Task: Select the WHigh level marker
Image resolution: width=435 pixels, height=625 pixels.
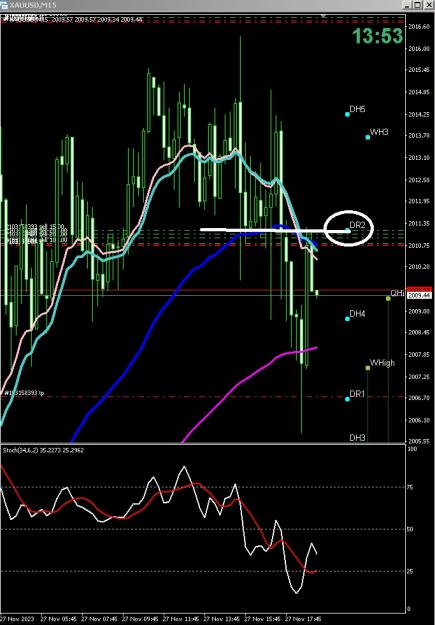Action: pyautogui.click(x=368, y=368)
